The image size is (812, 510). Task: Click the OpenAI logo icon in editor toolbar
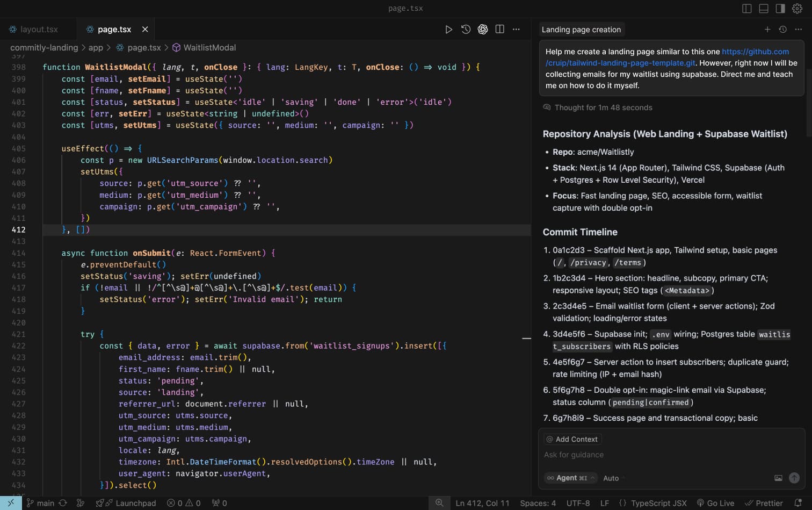click(x=483, y=30)
